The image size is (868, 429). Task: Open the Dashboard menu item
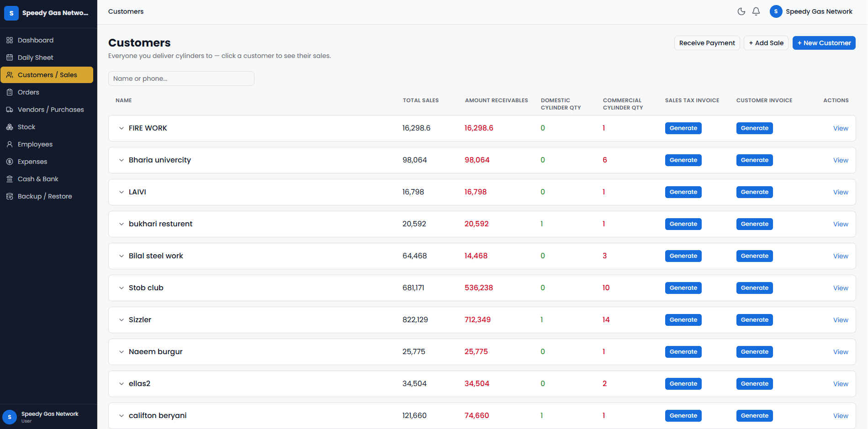coord(47,40)
